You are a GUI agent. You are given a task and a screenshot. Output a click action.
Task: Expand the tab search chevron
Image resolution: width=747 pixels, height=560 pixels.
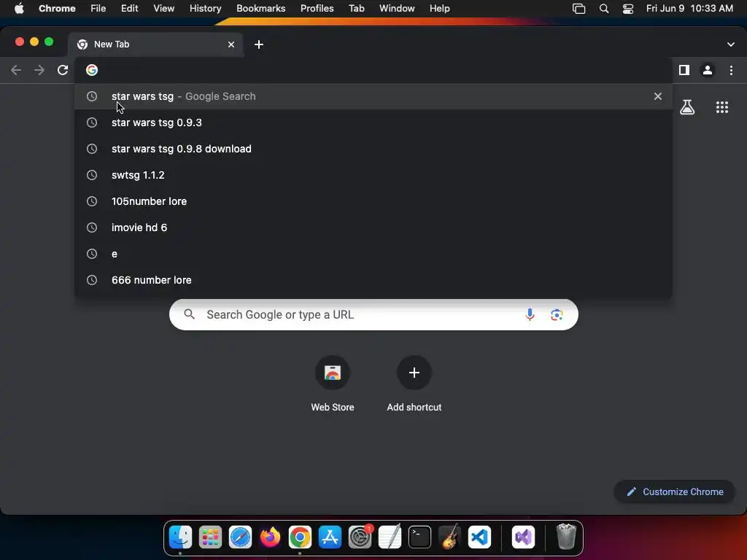pos(731,44)
